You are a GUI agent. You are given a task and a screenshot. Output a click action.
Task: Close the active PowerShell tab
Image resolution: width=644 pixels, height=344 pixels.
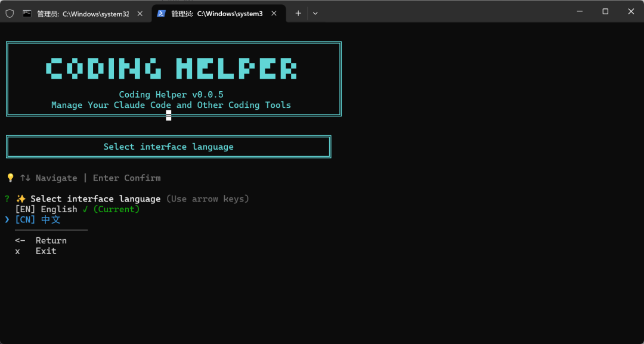[274, 14]
